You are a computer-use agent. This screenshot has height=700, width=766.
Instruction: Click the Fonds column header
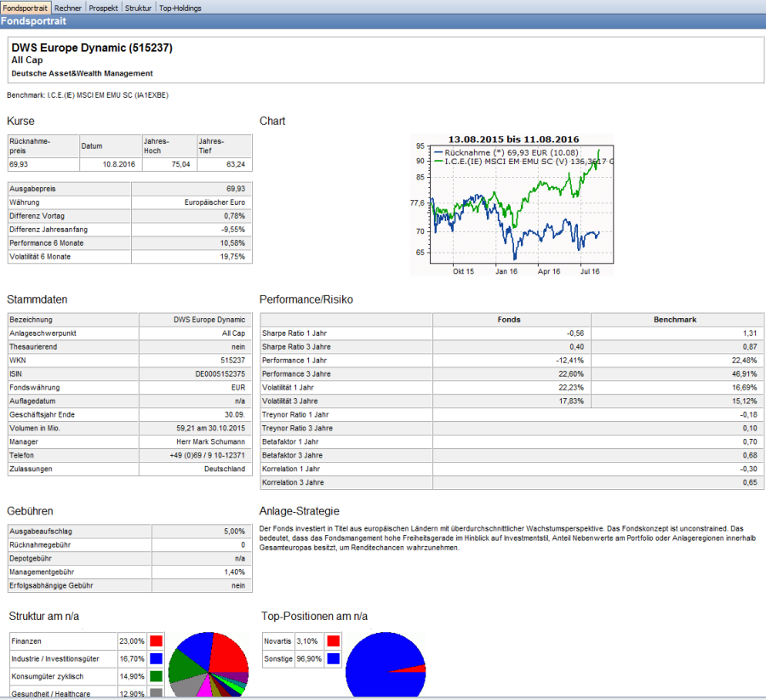(509, 320)
